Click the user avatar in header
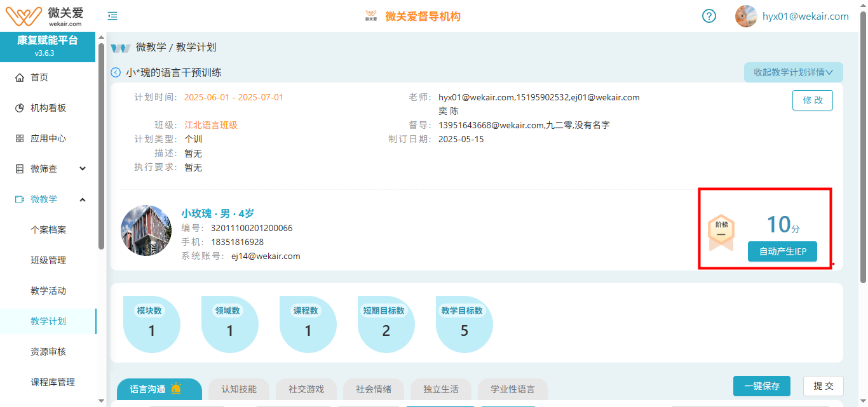Image resolution: width=868 pixels, height=407 pixels. tap(745, 17)
